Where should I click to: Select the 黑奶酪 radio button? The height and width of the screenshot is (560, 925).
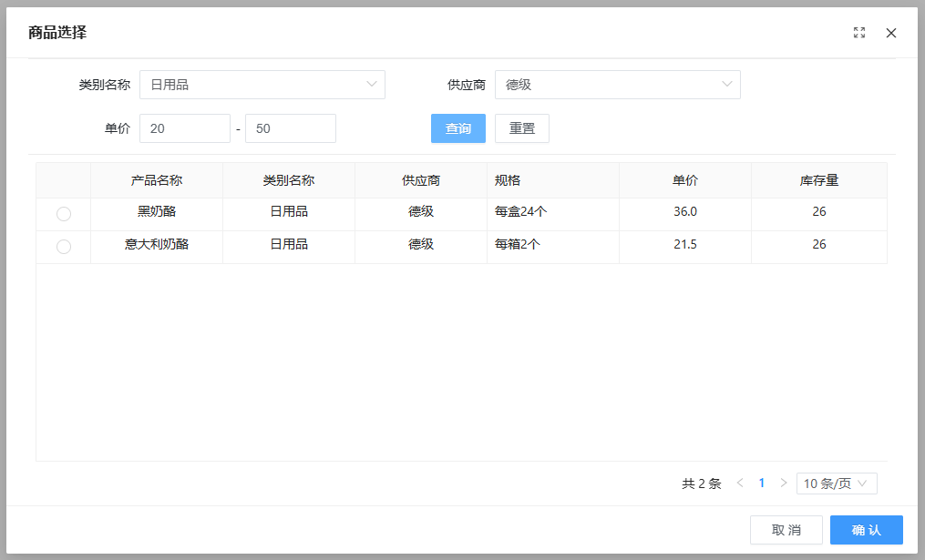(64, 214)
